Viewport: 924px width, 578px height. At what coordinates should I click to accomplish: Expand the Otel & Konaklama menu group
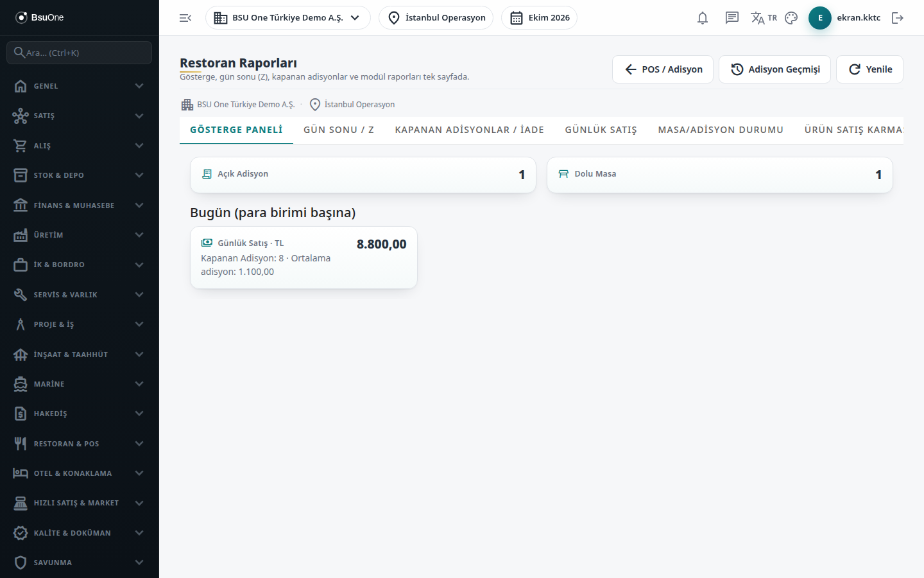point(80,473)
